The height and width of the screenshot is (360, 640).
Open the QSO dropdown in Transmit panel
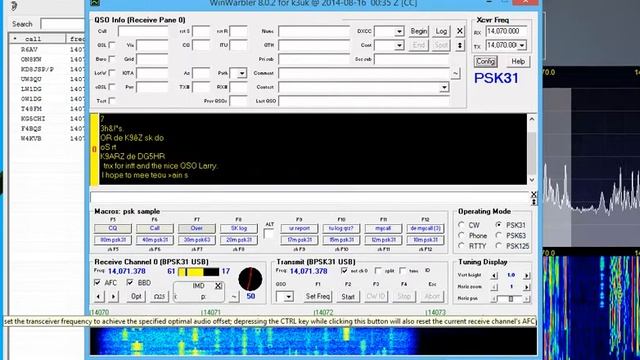coord(289,297)
